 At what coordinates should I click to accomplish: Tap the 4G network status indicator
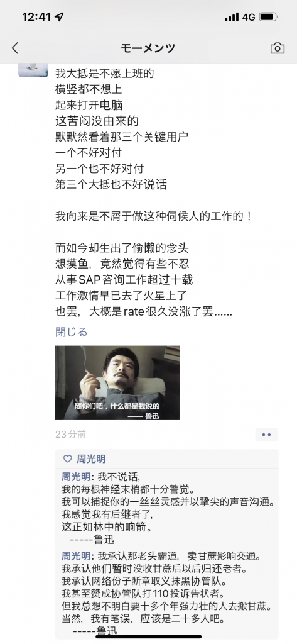[249, 17]
